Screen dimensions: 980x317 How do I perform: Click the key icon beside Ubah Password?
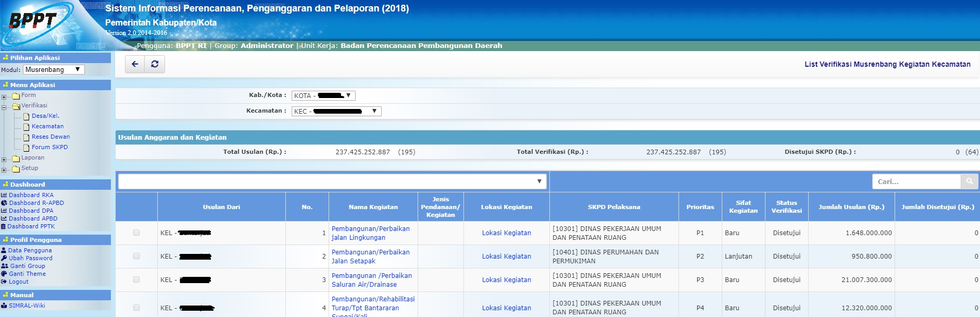[x=4, y=258]
